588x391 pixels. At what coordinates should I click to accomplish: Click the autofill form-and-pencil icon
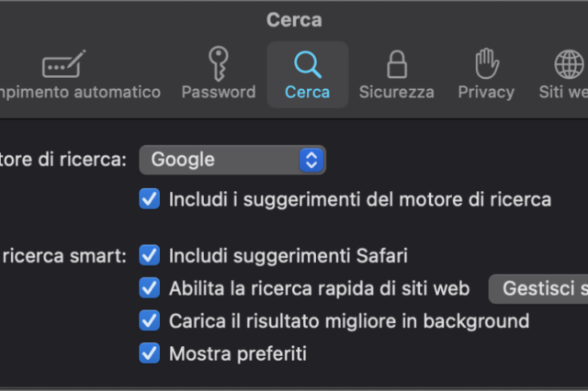64,64
